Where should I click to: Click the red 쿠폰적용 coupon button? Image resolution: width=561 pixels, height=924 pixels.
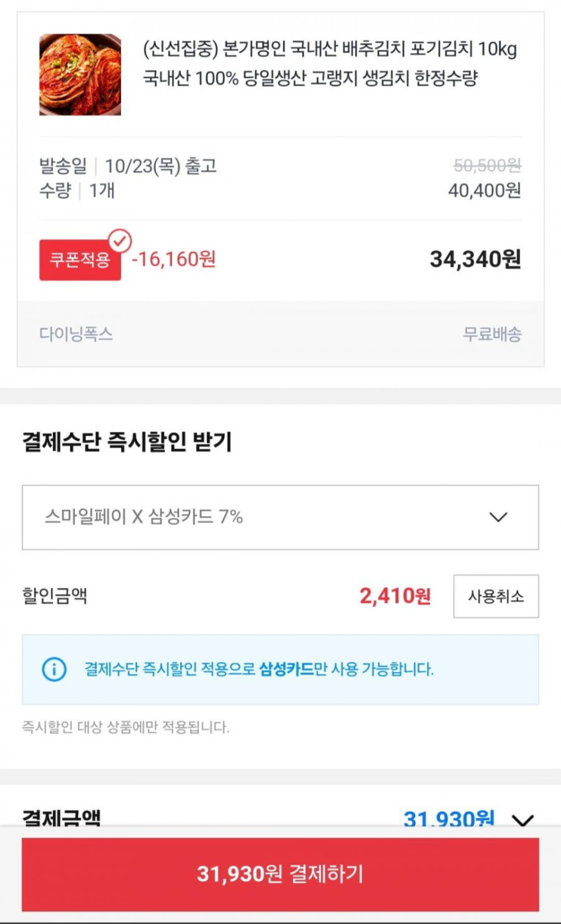[79, 260]
